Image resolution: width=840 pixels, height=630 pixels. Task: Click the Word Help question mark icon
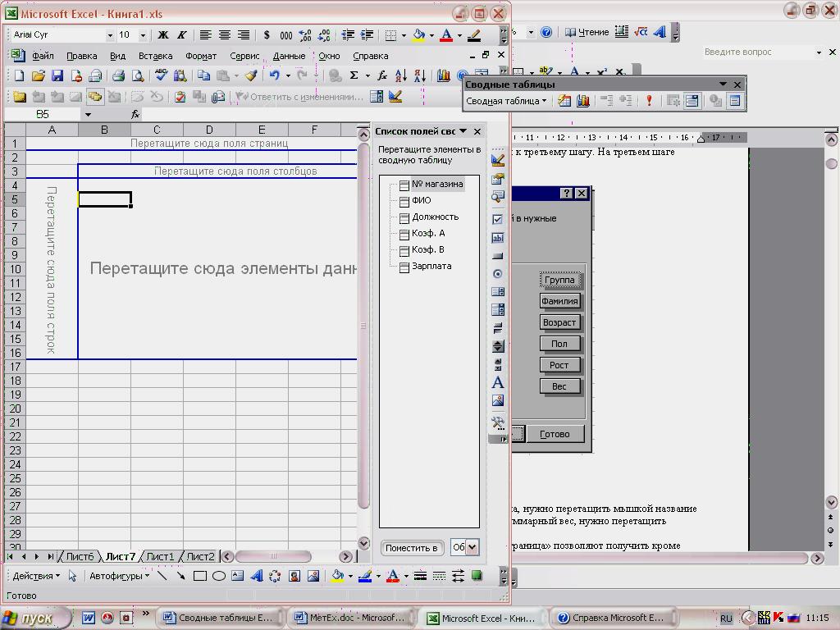point(546,32)
